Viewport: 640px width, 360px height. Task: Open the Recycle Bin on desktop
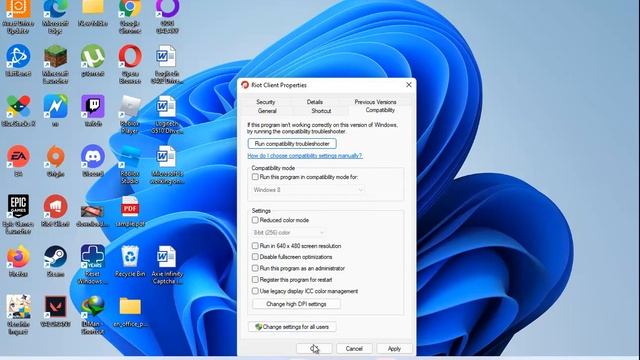[x=130, y=257]
